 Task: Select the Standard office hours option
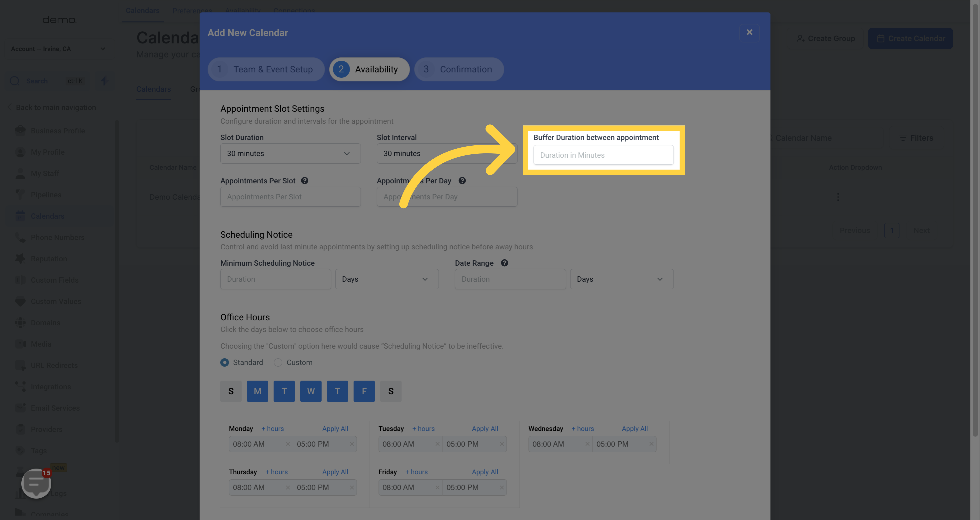pyautogui.click(x=225, y=363)
